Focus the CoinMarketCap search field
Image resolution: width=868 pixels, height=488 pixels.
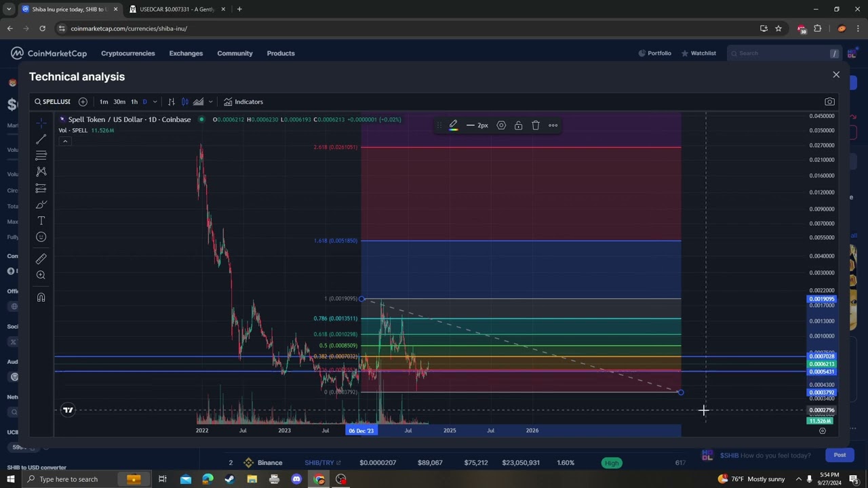[783, 53]
